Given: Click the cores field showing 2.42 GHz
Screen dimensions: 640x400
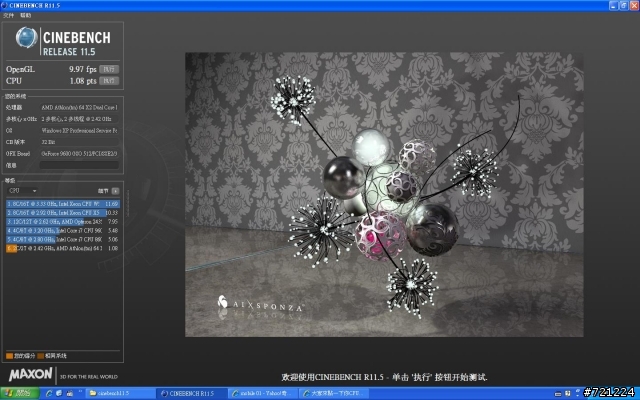Looking at the screenshot, I should [79, 119].
